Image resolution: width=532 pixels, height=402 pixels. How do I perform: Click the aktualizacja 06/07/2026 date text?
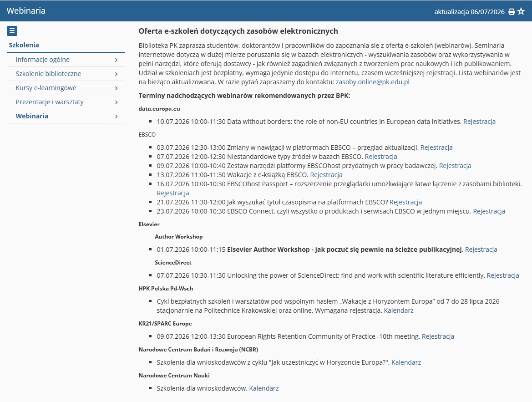(469, 12)
